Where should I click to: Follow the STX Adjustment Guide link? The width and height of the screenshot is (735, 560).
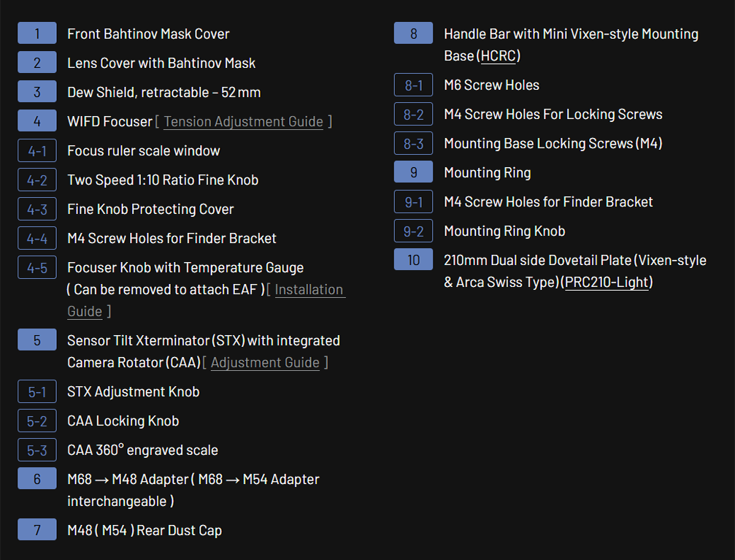[265, 363]
